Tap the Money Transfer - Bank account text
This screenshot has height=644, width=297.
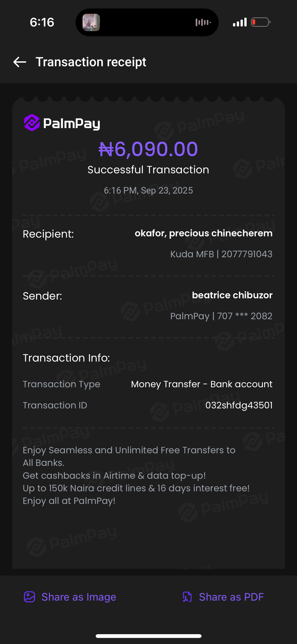202,384
